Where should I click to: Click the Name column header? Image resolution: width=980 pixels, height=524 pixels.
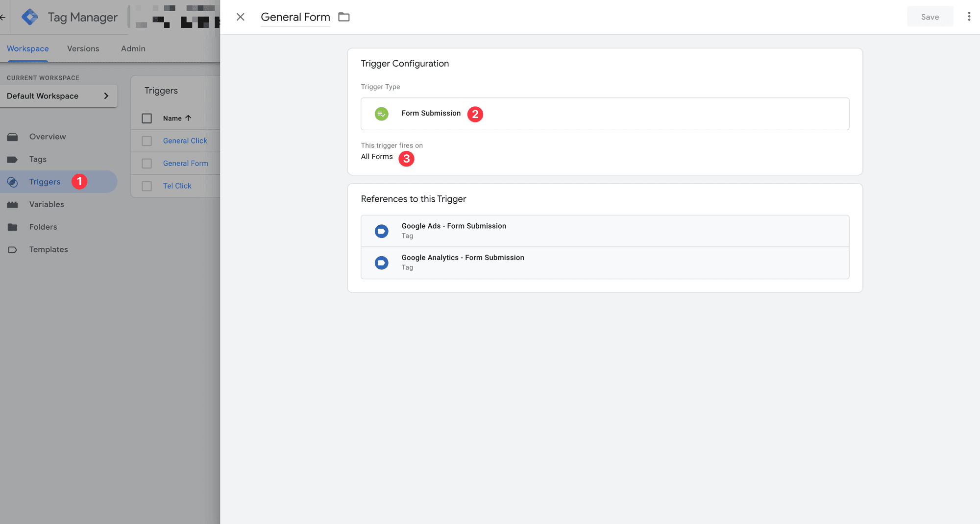172,119
